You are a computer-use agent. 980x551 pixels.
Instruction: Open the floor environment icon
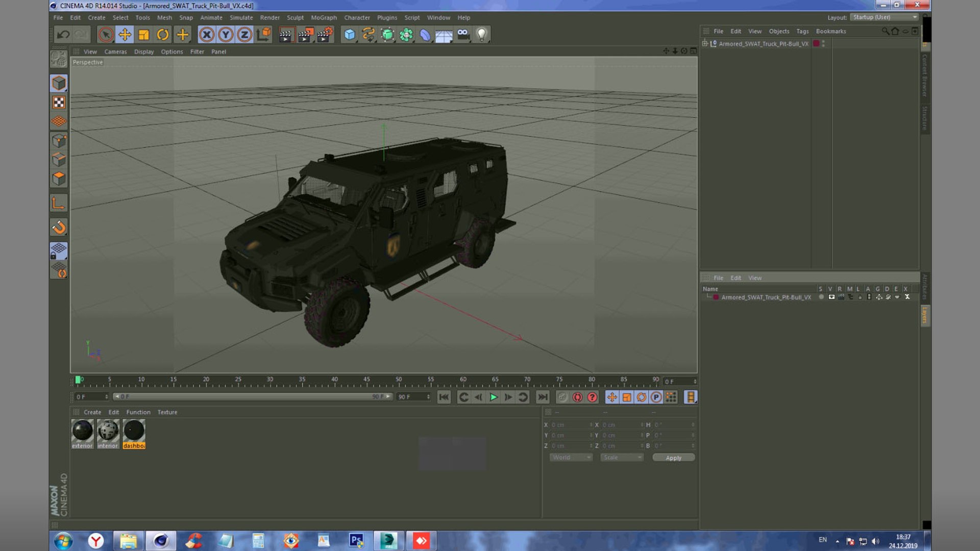click(444, 35)
